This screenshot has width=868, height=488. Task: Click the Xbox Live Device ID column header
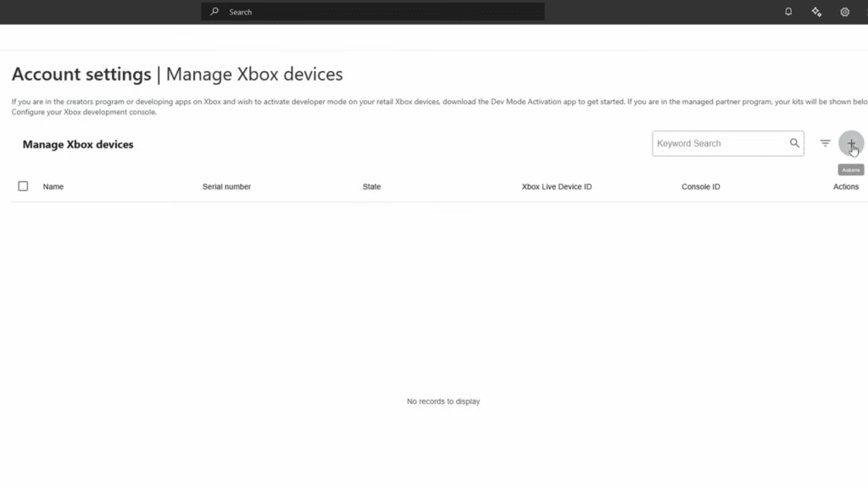556,186
